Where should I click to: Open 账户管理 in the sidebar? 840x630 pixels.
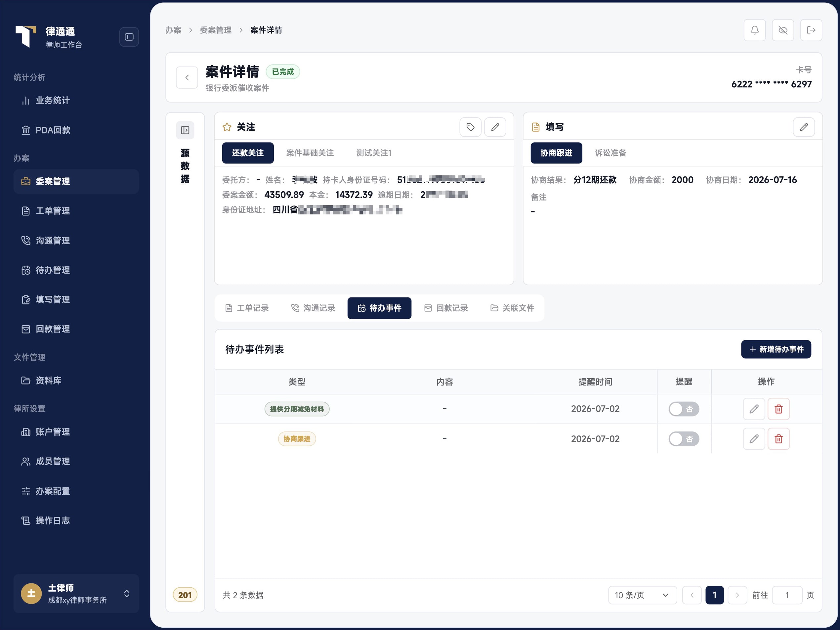[76, 432]
